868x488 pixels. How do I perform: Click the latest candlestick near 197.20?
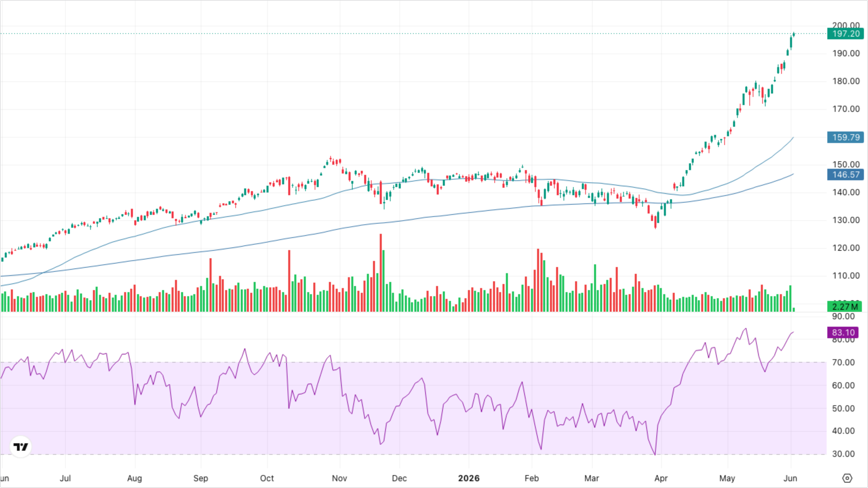pos(794,34)
